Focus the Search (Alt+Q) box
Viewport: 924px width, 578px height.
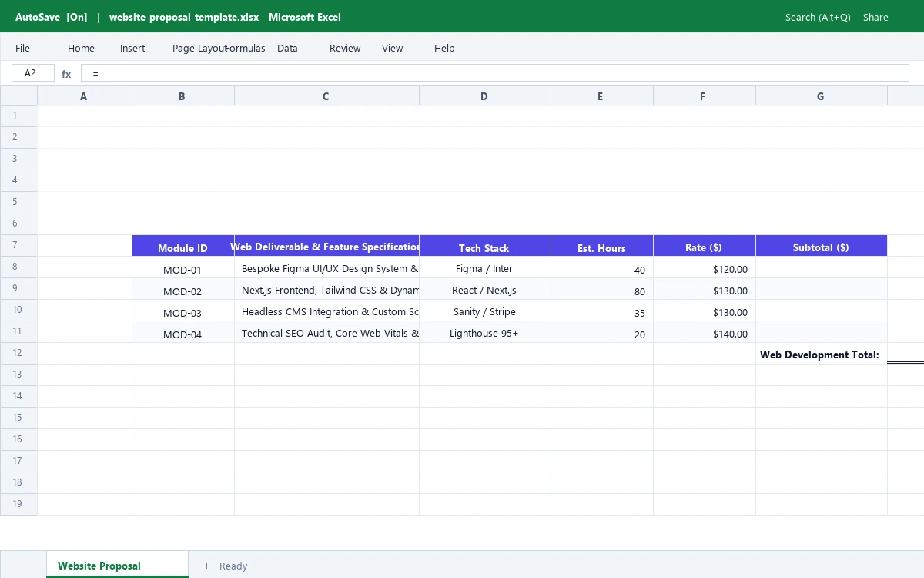click(818, 17)
